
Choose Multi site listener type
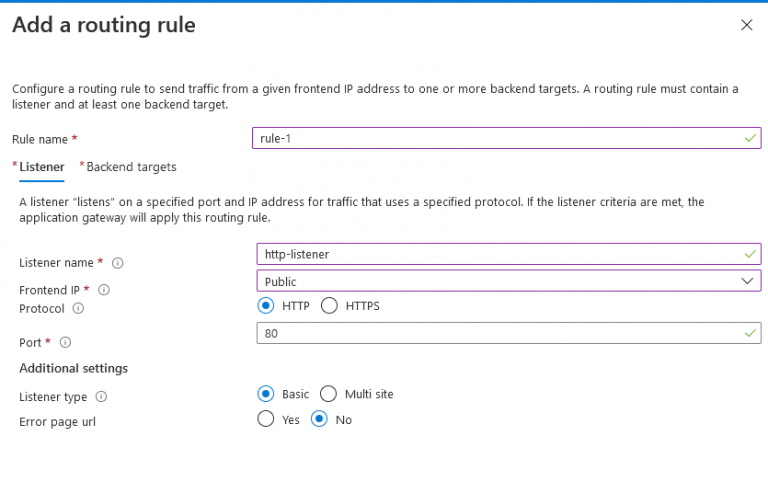(330, 394)
